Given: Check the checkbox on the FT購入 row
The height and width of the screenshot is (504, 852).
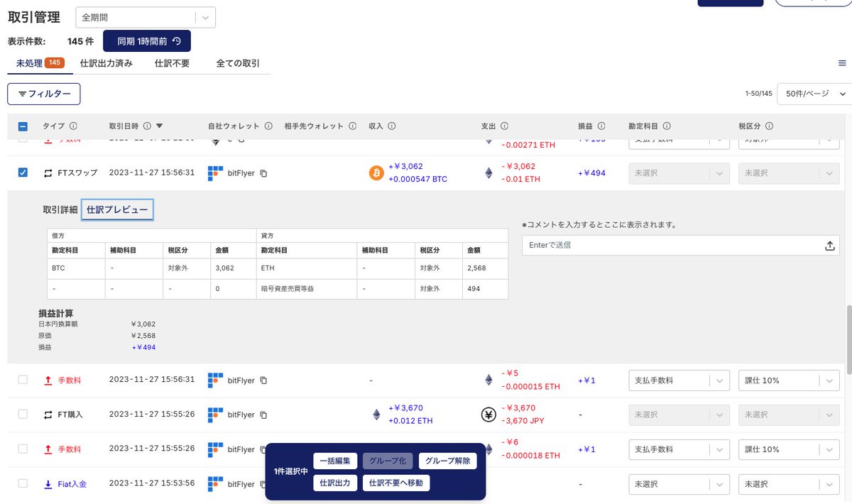Looking at the screenshot, I should (x=22, y=415).
